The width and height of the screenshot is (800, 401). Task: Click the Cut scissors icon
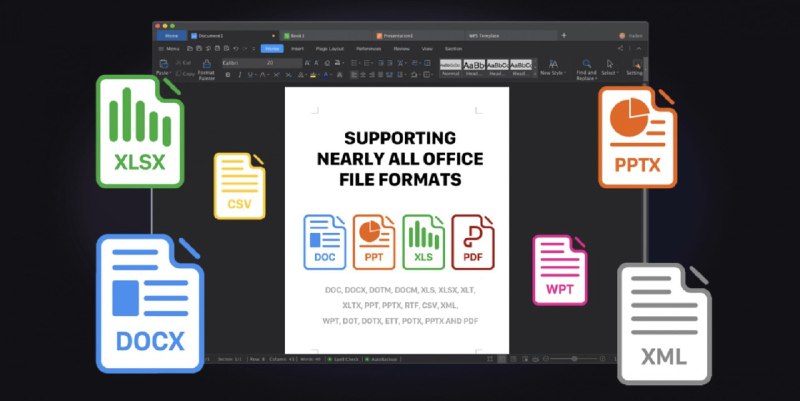tap(179, 63)
